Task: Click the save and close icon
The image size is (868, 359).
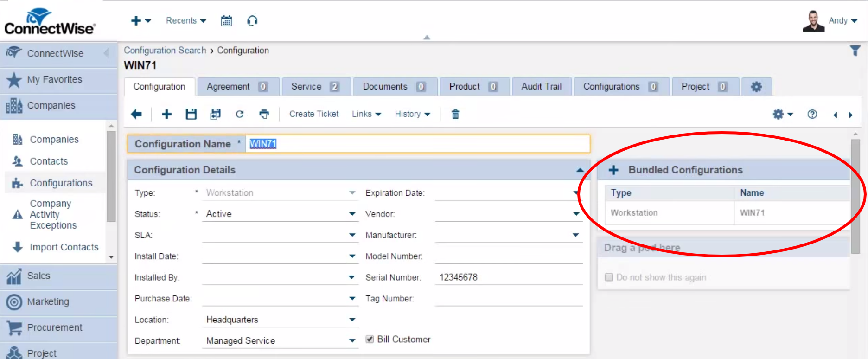Action: 215,114
